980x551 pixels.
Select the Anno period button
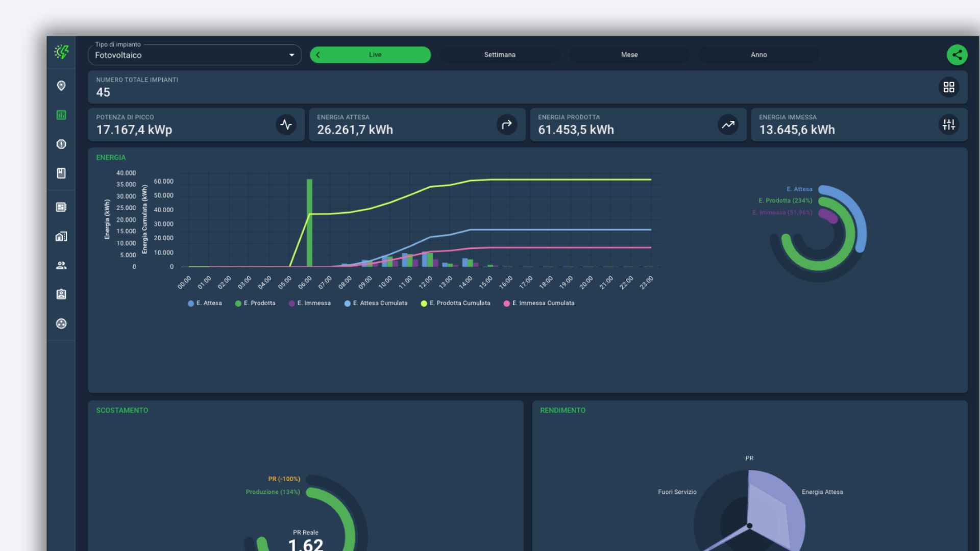[758, 55]
